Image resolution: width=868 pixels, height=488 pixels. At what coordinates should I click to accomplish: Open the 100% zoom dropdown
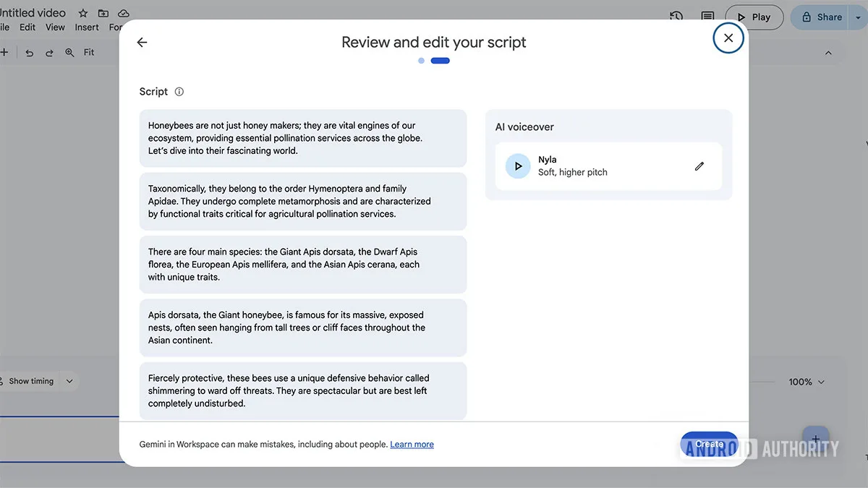click(x=807, y=382)
